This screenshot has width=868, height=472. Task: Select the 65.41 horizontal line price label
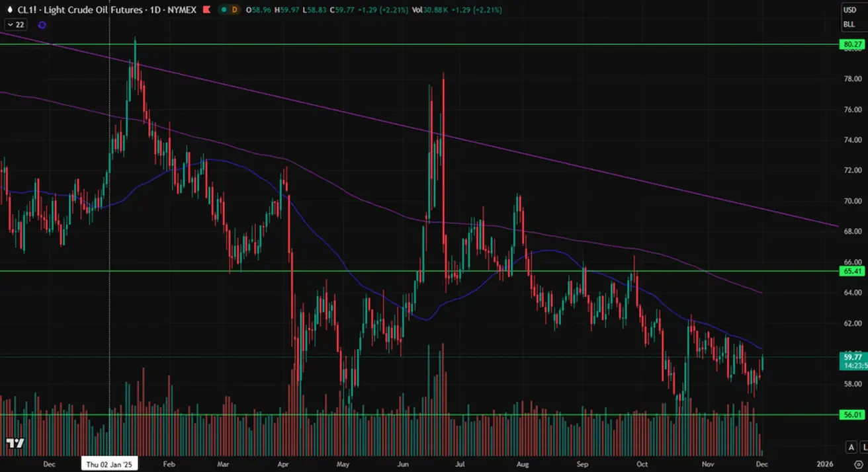851,271
